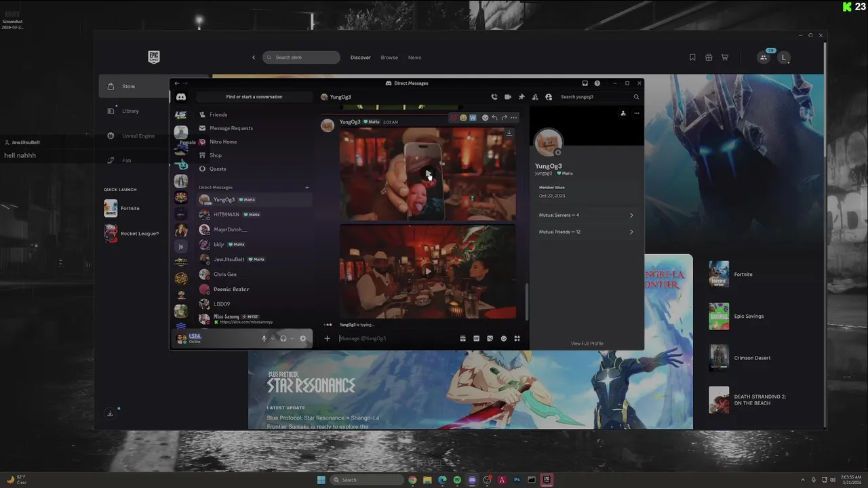Play the restaurant table video

click(x=427, y=271)
